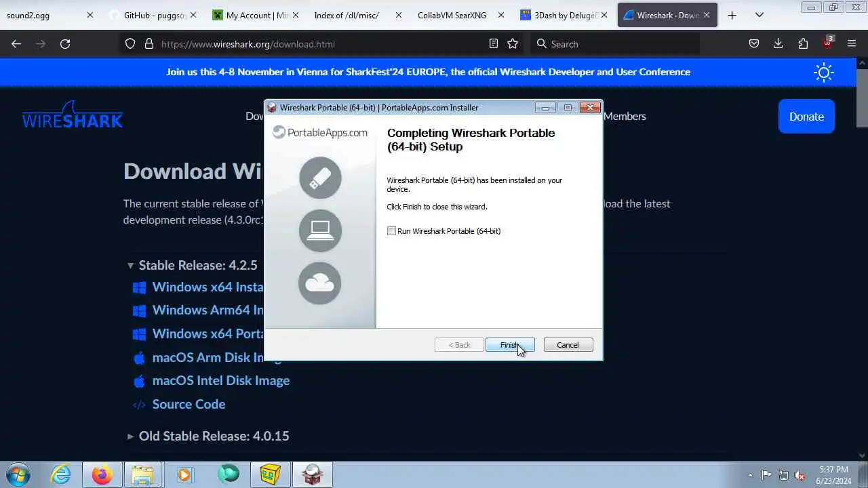Image resolution: width=868 pixels, height=488 pixels.
Task: Switch to the sound2.ogg tab
Action: (x=41, y=15)
